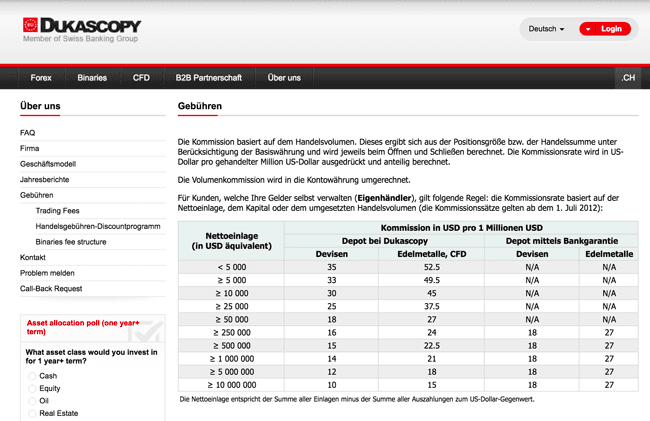Click the '≥ 500 000' row label
The image size is (650, 421).
click(232, 346)
